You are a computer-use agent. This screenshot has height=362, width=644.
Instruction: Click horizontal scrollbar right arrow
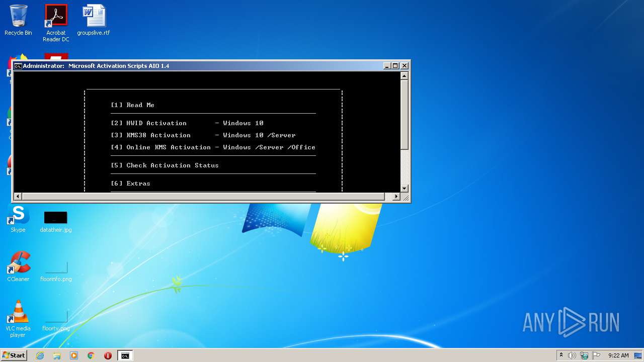pos(396,197)
